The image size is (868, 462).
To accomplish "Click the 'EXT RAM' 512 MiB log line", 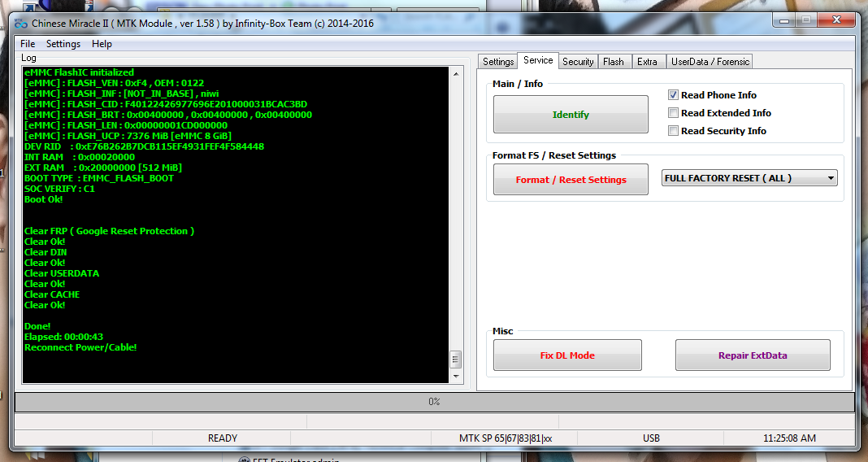I will (x=103, y=168).
